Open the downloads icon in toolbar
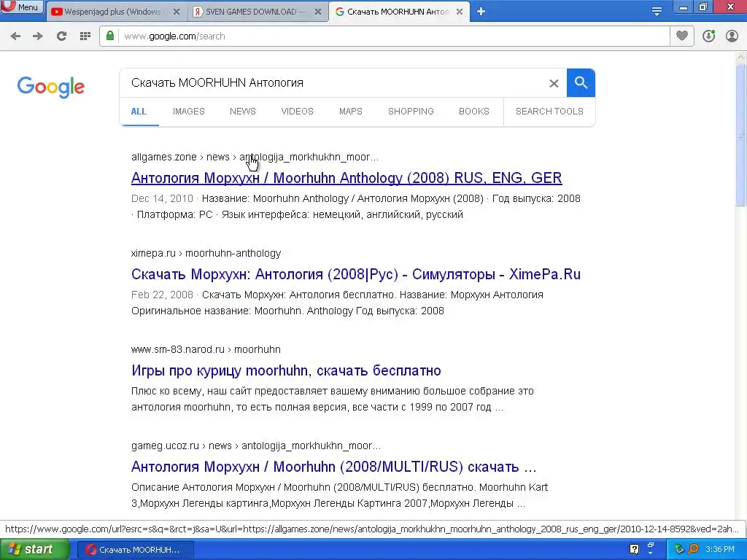 click(708, 36)
